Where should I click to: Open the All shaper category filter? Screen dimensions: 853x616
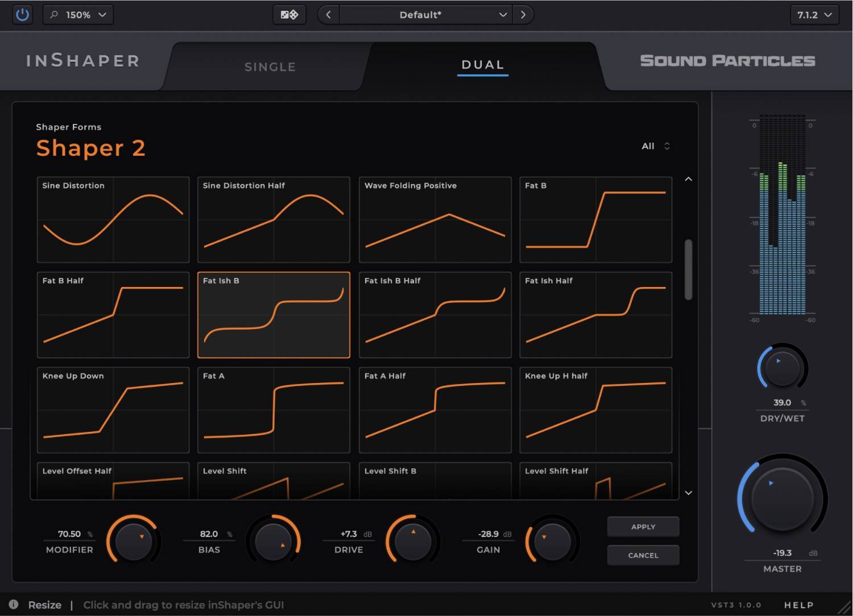pyautogui.click(x=655, y=146)
